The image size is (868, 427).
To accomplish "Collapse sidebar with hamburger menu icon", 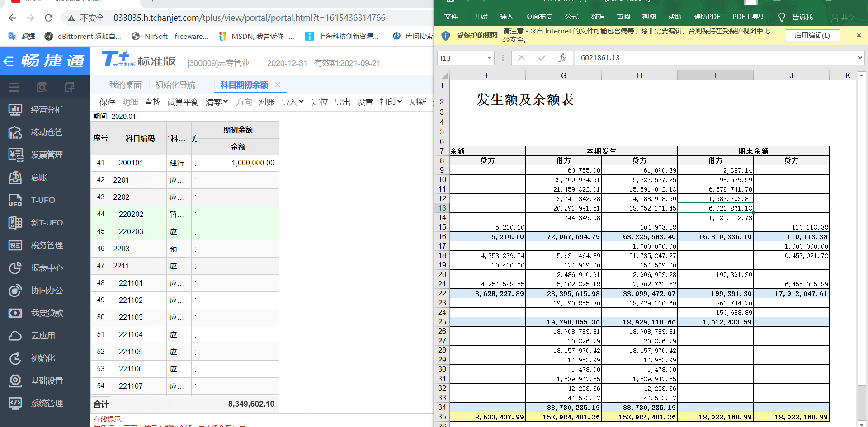I will point(14,87).
